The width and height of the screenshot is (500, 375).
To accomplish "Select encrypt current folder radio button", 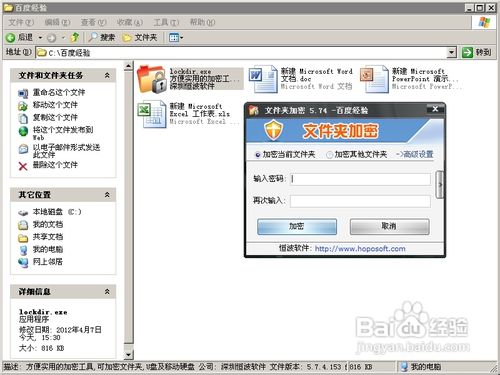I will (x=257, y=155).
